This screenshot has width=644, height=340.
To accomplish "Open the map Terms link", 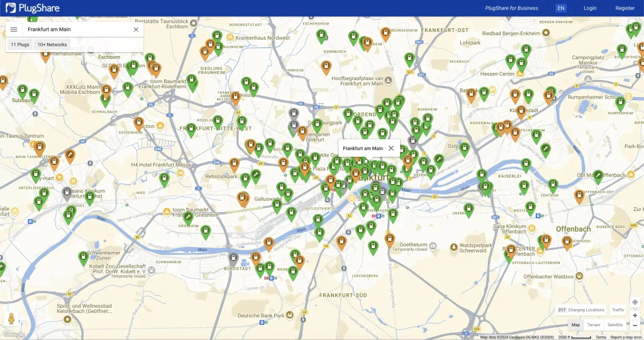I will (x=601, y=337).
